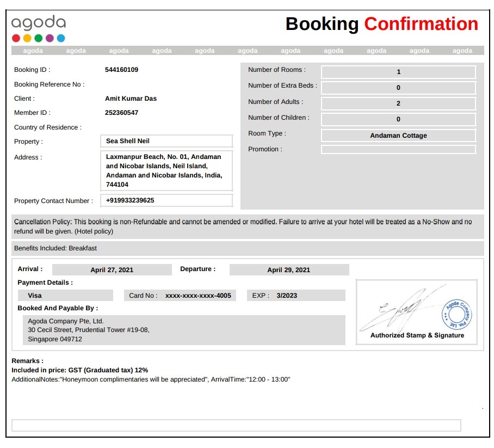The width and height of the screenshot is (494, 448).
Task: Click Authorized Stamp & Signature caption
Action: click(417, 335)
